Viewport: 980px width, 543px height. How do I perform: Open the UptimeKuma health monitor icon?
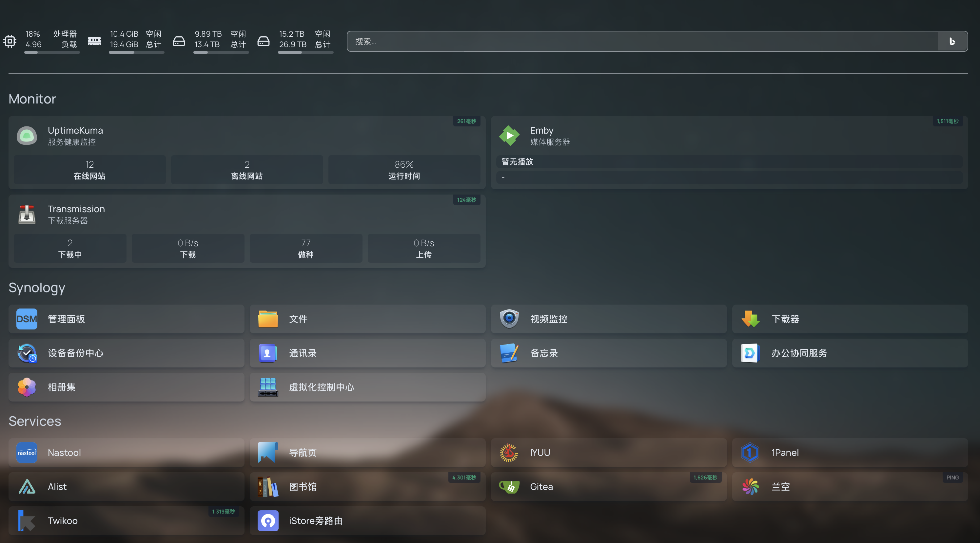pos(26,136)
